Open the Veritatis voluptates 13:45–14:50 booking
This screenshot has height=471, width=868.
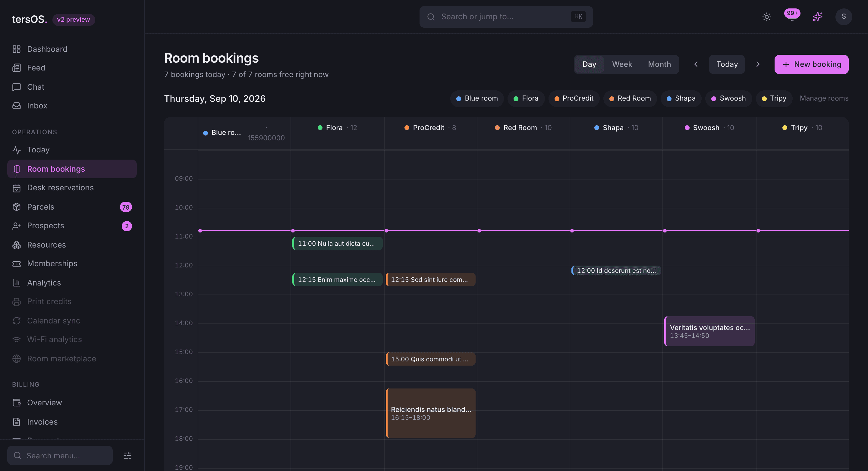coord(709,331)
